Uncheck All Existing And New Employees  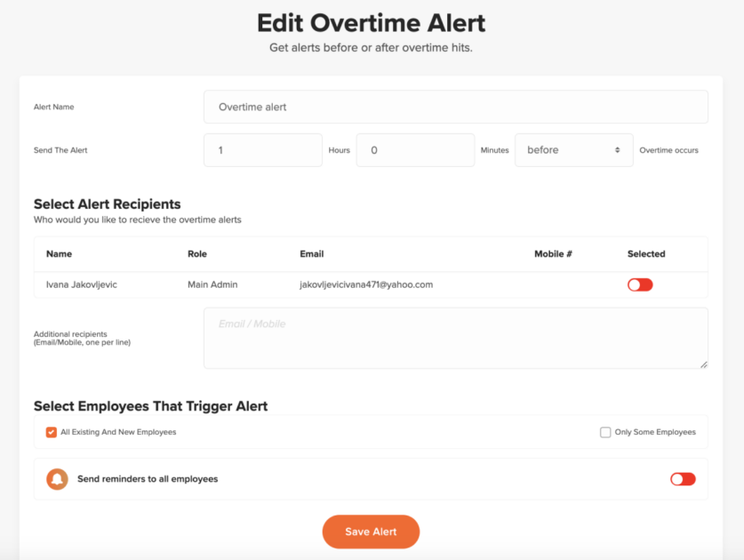click(x=51, y=432)
